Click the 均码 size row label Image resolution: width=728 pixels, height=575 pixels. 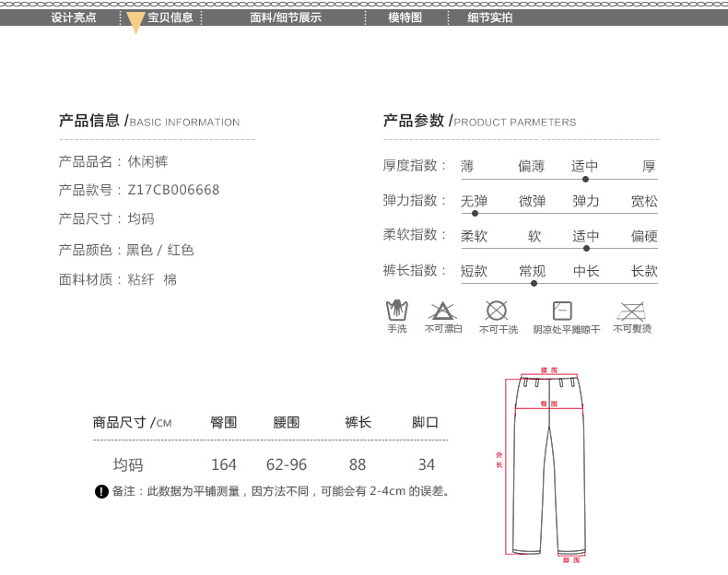[x=128, y=464]
